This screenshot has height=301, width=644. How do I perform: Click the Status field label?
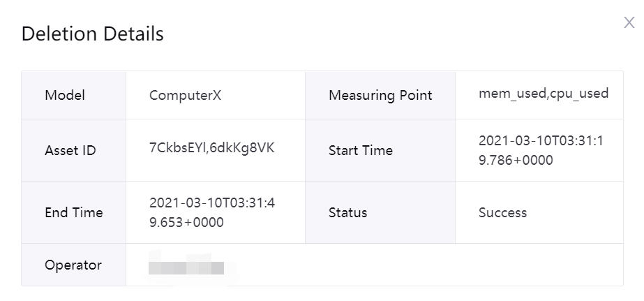tap(347, 212)
